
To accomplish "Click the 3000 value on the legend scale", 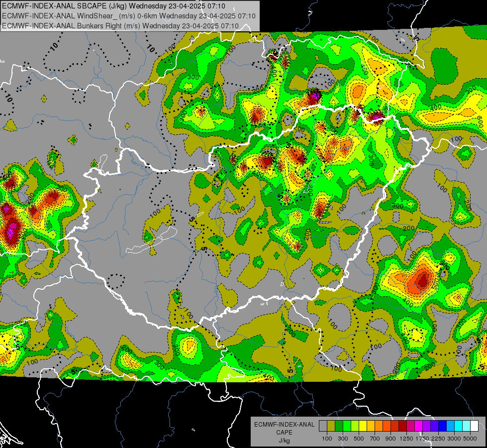I will click(x=454, y=439).
